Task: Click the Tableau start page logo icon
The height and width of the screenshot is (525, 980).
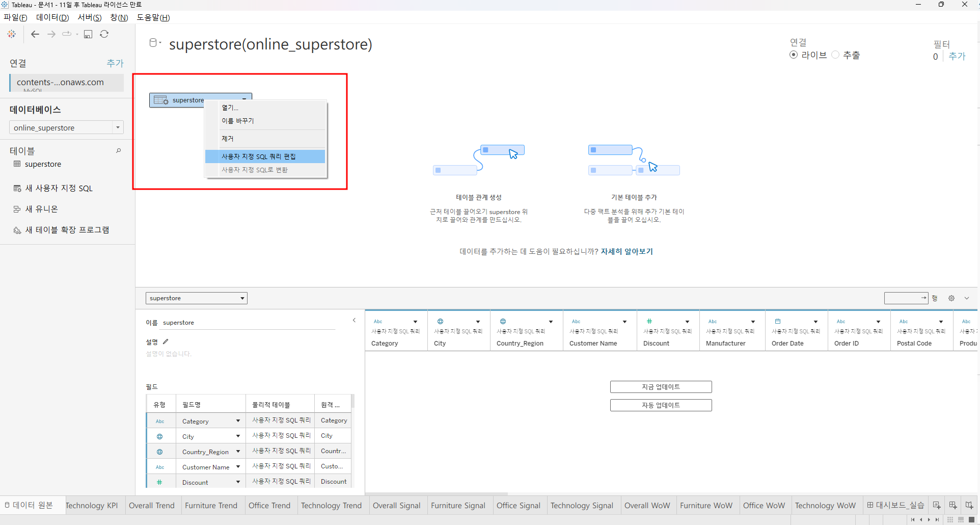Action: pyautogui.click(x=12, y=34)
